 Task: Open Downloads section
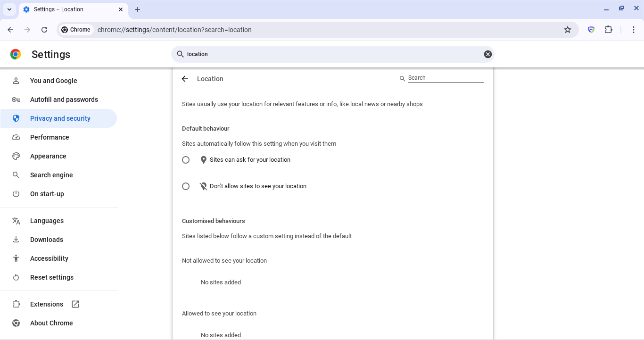[58, 240]
